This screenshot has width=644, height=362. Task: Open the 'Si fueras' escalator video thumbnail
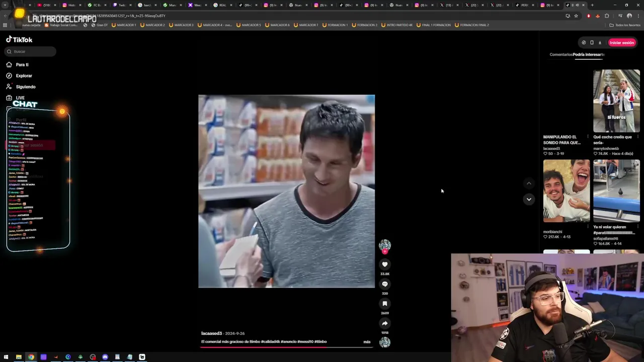point(616,101)
